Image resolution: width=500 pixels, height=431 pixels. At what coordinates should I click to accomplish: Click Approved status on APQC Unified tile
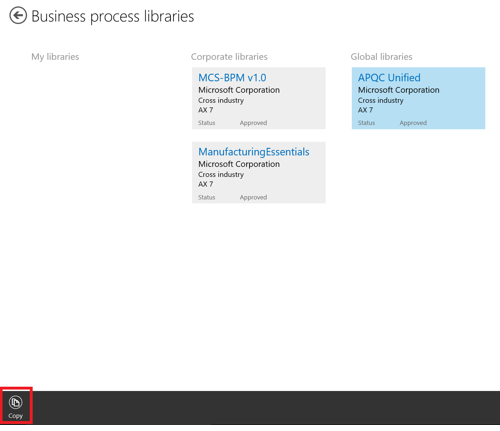click(413, 123)
